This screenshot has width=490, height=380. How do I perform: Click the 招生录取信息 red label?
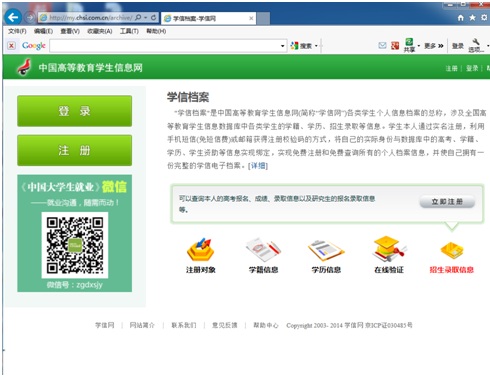[x=452, y=270]
